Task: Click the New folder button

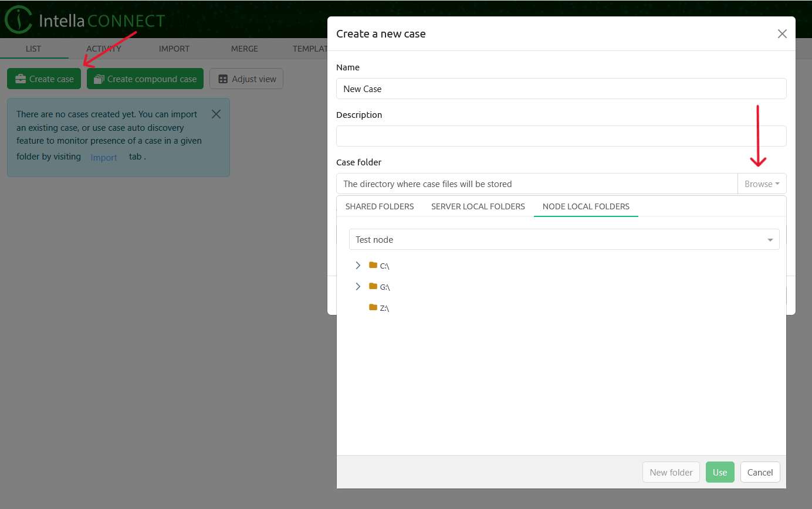Action: click(x=671, y=472)
